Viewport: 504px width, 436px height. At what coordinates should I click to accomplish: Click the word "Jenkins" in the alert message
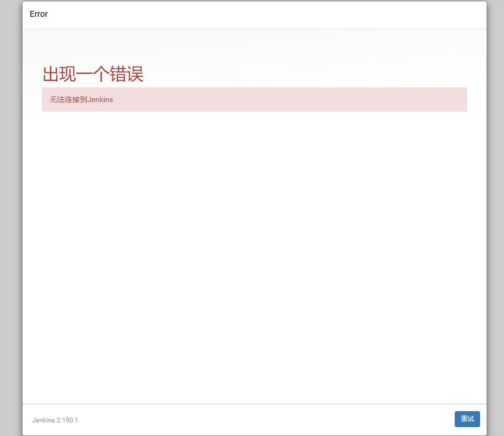click(x=100, y=99)
